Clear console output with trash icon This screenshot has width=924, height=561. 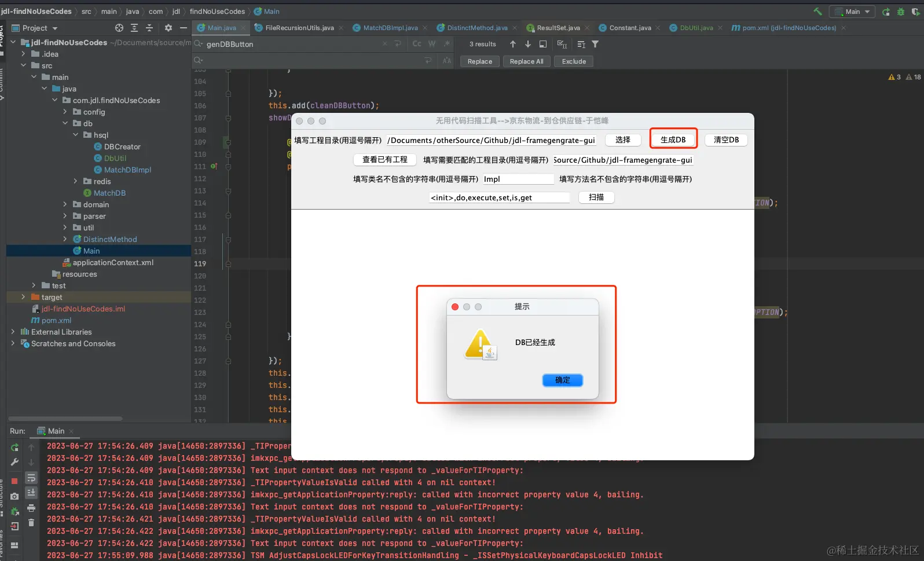point(31,523)
